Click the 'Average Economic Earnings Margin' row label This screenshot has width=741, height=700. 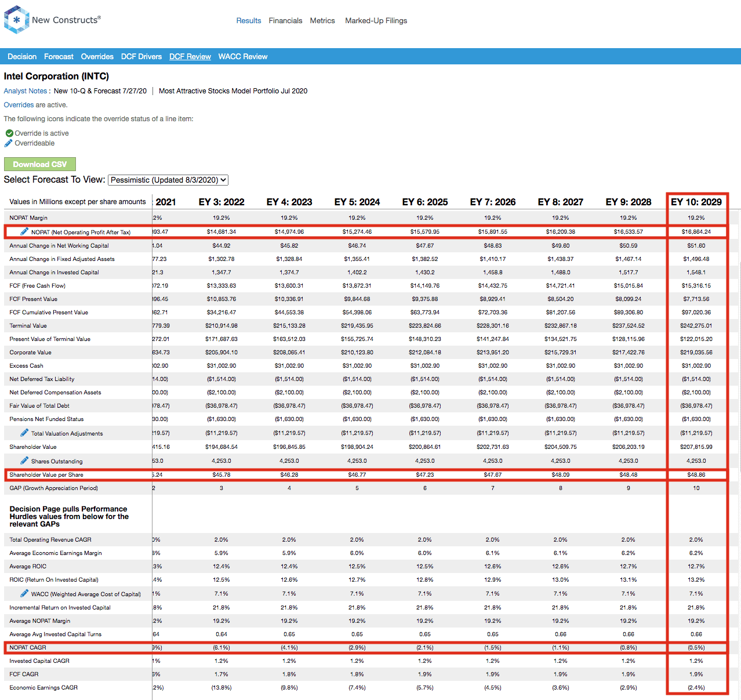click(56, 553)
